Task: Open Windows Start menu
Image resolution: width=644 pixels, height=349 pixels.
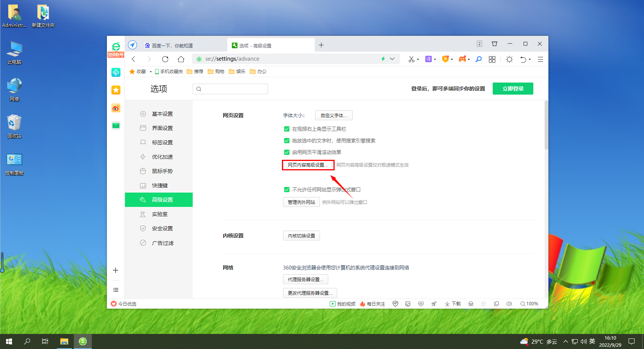Action: click(9, 341)
